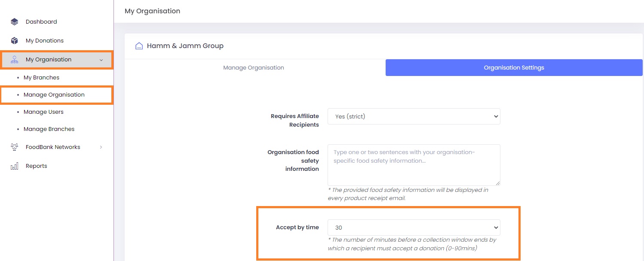Click the Requires Affiliate Recipients label
The width and height of the screenshot is (644, 261).
295,121
